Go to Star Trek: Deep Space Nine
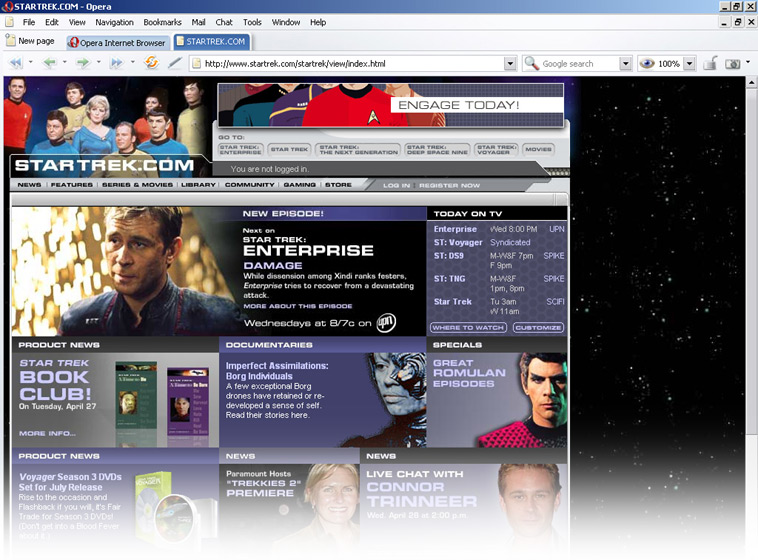The width and height of the screenshot is (758, 560). [437, 149]
